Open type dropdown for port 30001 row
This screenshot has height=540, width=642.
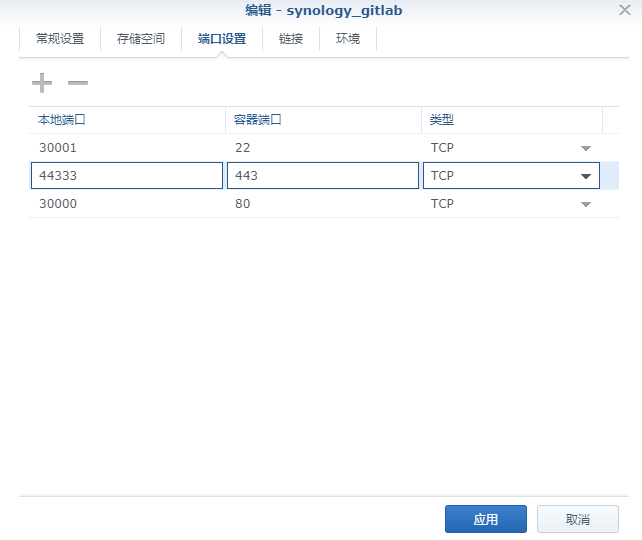tap(586, 148)
